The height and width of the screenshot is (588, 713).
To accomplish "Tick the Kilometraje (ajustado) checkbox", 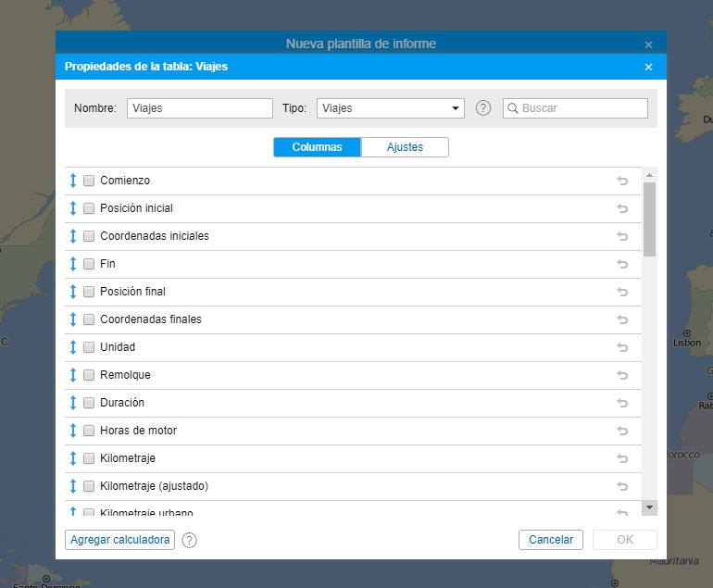I will 89,486.
